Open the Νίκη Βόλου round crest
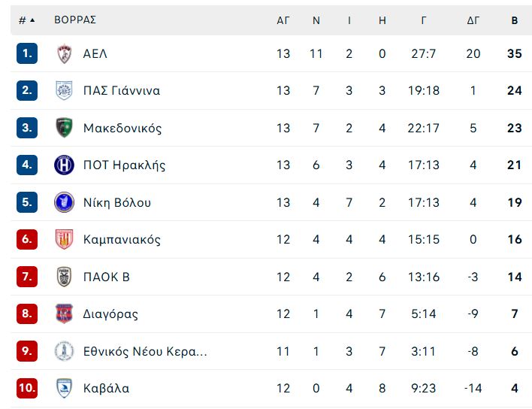532x409 pixels. tap(64, 202)
